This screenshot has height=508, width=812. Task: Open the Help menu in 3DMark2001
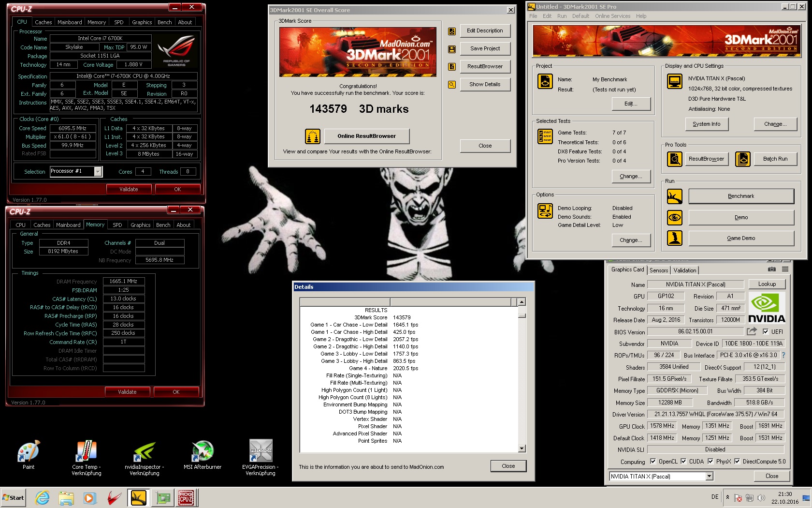coord(641,16)
